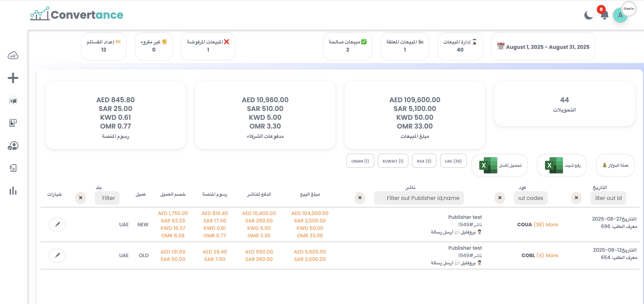The image size is (644, 304).
Task: Click the edit pencil for order 696
Action: 57,225
